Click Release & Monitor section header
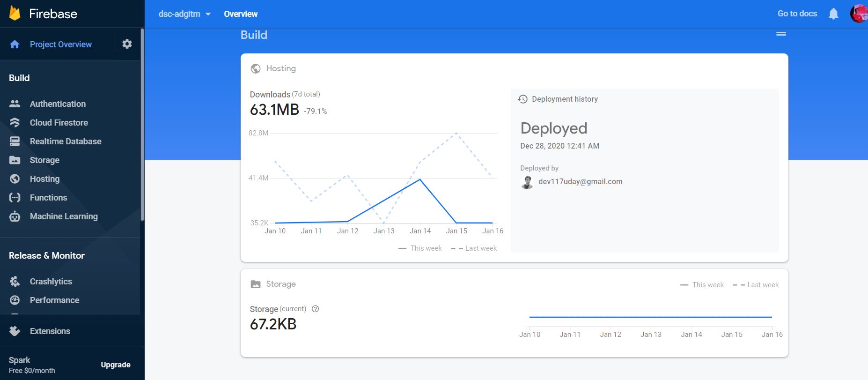The image size is (868, 380). tap(47, 256)
